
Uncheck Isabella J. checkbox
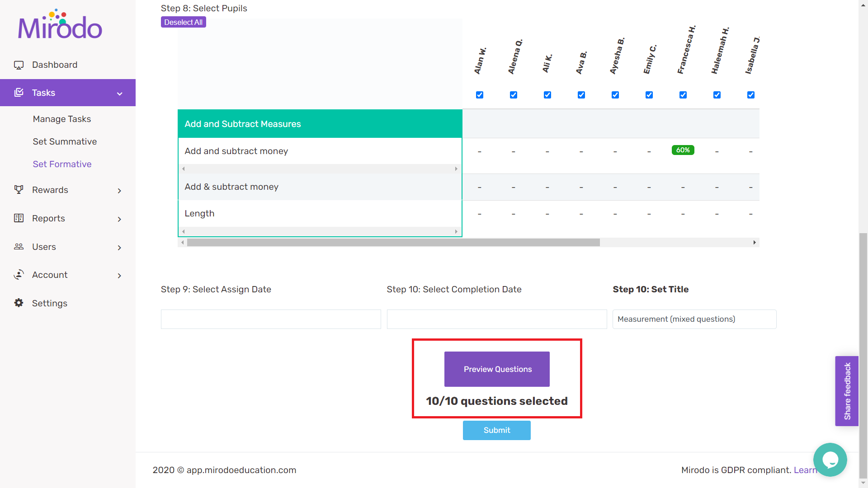point(751,95)
